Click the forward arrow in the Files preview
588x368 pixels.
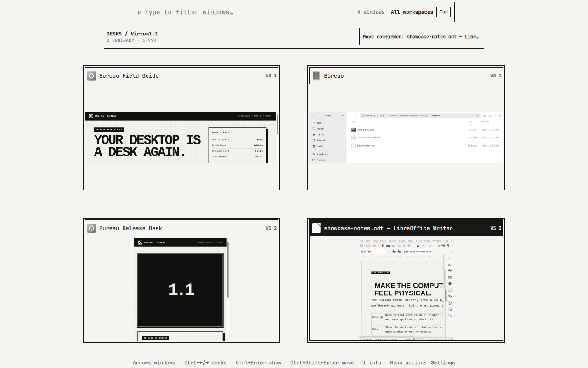(356, 115)
